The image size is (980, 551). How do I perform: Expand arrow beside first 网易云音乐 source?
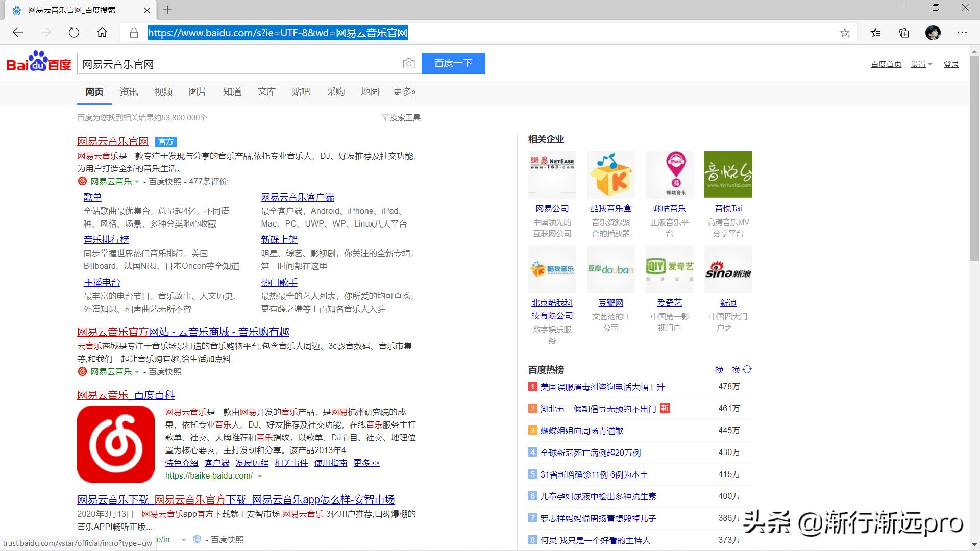(x=137, y=182)
